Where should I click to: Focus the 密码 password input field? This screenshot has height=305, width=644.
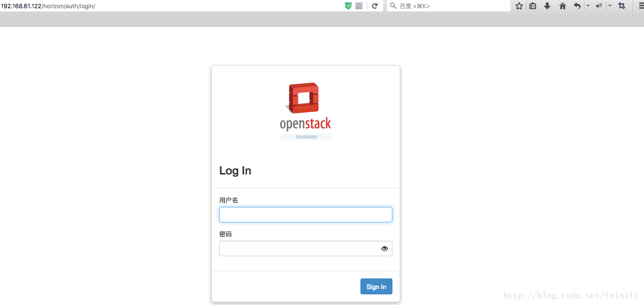[x=306, y=248]
